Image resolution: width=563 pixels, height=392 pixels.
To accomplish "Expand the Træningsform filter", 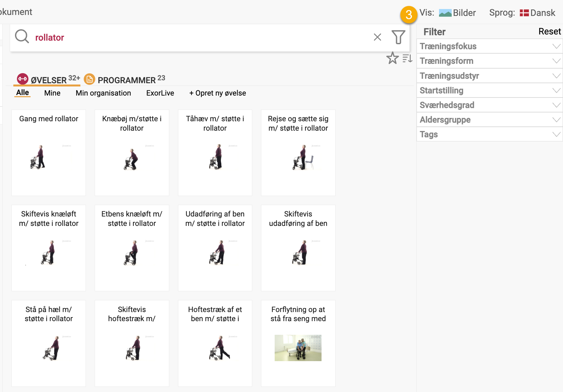I will pos(489,61).
